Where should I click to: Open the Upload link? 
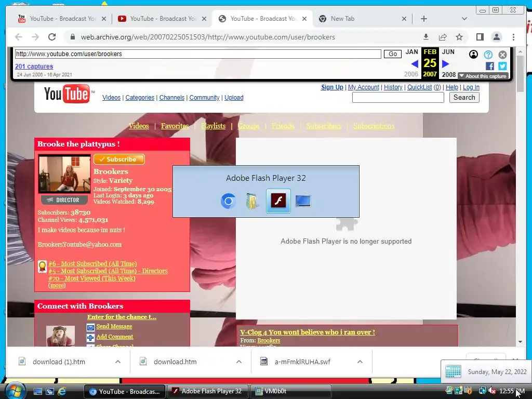(x=234, y=98)
